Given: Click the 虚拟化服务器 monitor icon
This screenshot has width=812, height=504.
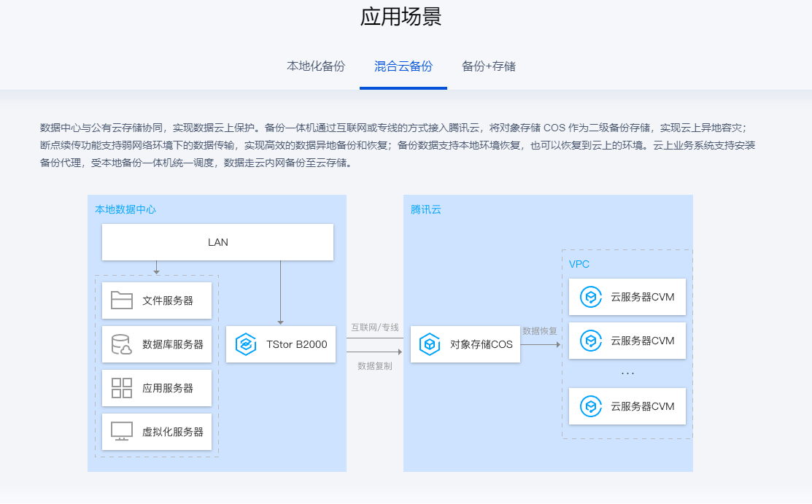Looking at the screenshot, I should click(x=122, y=432).
